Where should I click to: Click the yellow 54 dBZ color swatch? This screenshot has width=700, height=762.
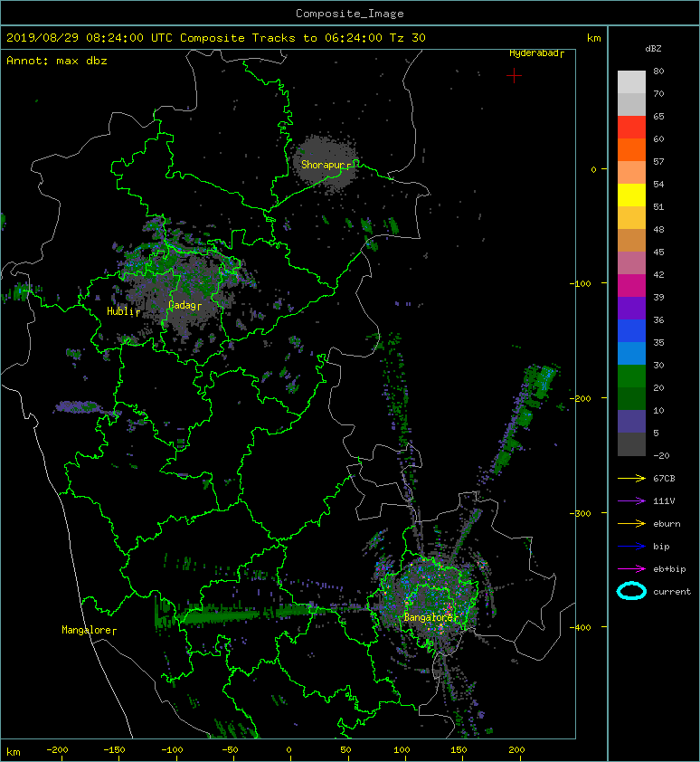pos(631,195)
